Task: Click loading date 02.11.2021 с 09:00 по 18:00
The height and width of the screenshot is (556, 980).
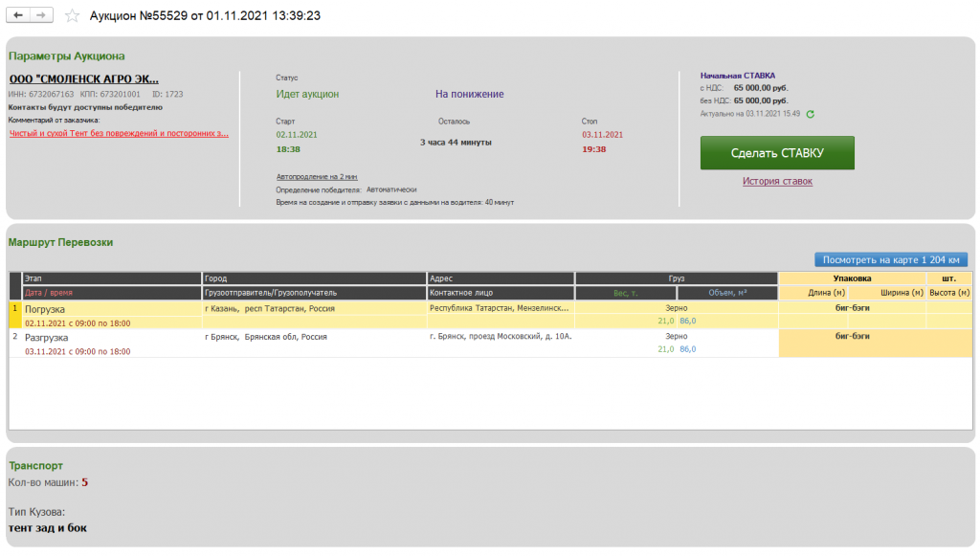Action: click(x=78, y=323)
